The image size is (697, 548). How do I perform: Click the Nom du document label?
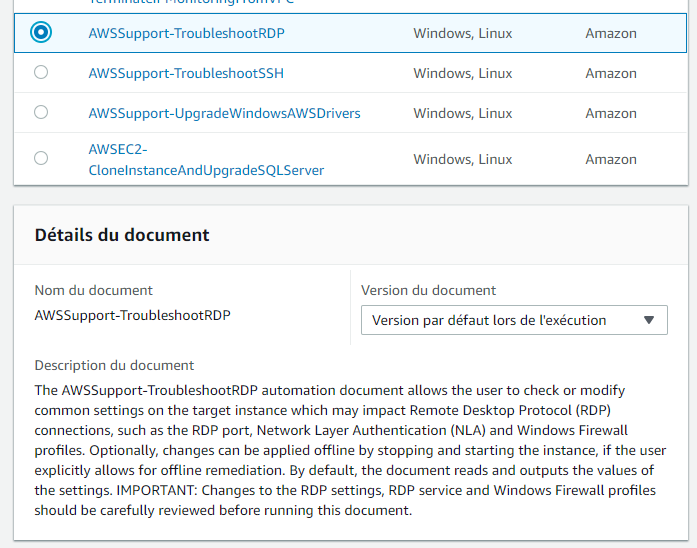click(93, 290)
